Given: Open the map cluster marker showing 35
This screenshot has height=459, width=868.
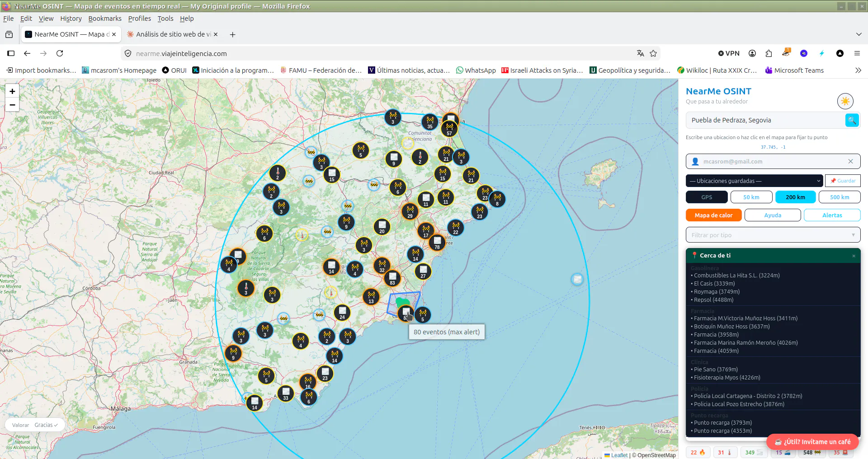Looking at the screenshot, I should click(x=430, y=122).
